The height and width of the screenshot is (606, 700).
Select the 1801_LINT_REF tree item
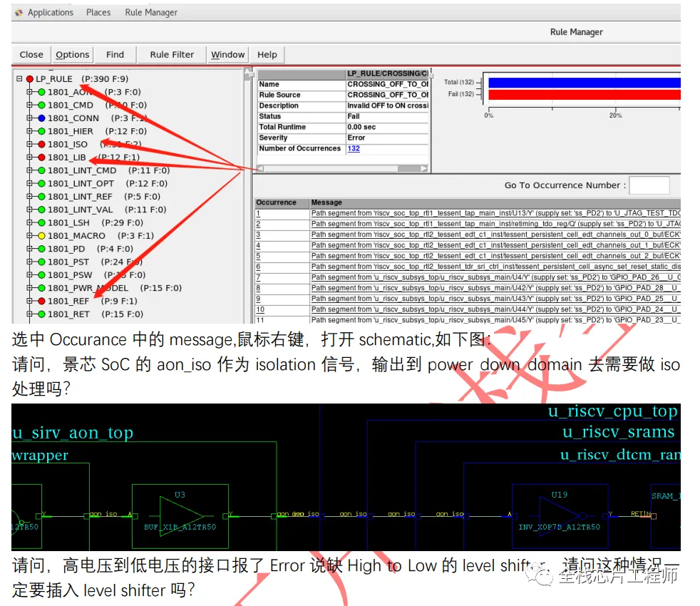tap(80, 197)
